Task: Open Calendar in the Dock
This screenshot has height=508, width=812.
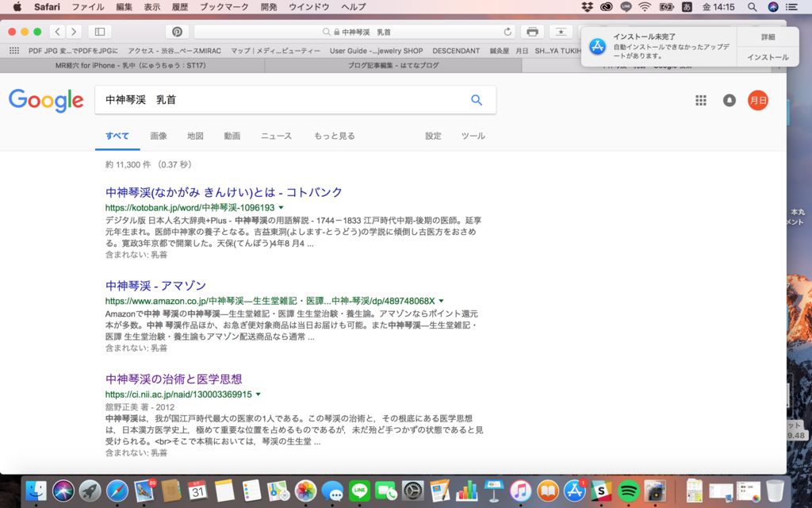Action: (x=197, y=491)
